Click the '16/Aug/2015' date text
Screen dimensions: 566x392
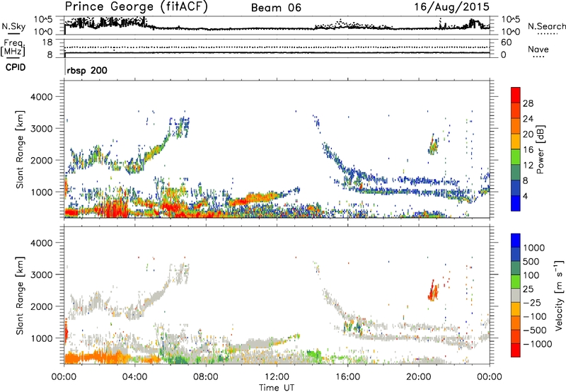point(451,6)
